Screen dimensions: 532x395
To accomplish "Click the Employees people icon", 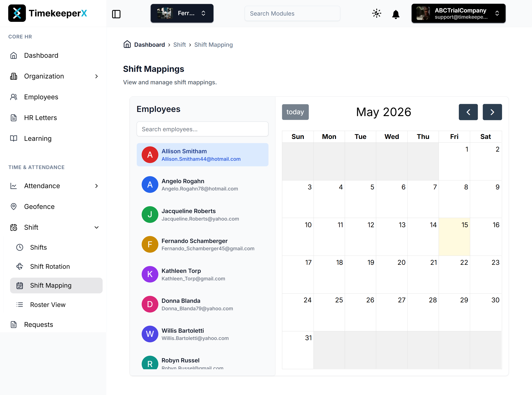I will click(x=14, y=97).
